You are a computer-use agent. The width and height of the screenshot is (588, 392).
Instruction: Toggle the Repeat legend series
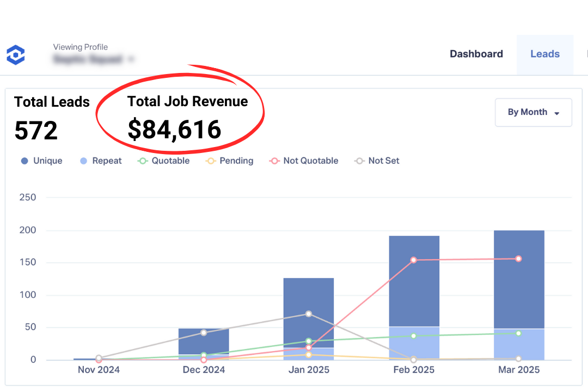pyautogui.click(x=101, y=161)
